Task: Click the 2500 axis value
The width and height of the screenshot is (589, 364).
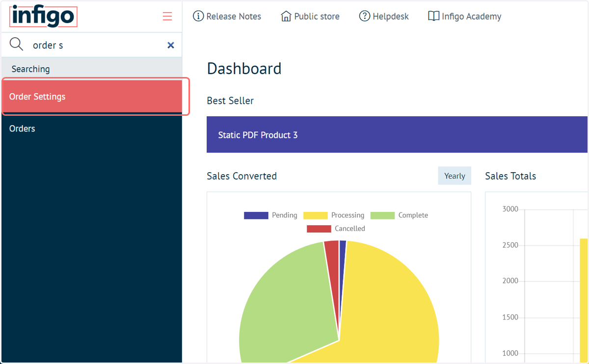Action: (x=510, y=245)
